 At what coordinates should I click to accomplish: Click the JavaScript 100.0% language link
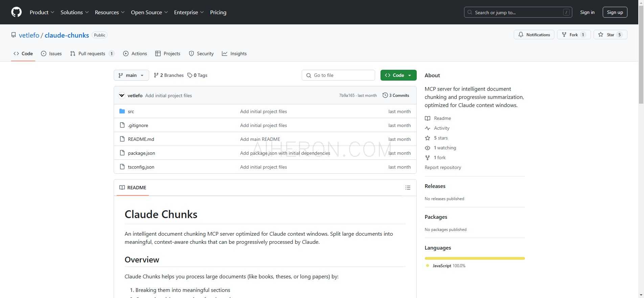tap(446, 266)
